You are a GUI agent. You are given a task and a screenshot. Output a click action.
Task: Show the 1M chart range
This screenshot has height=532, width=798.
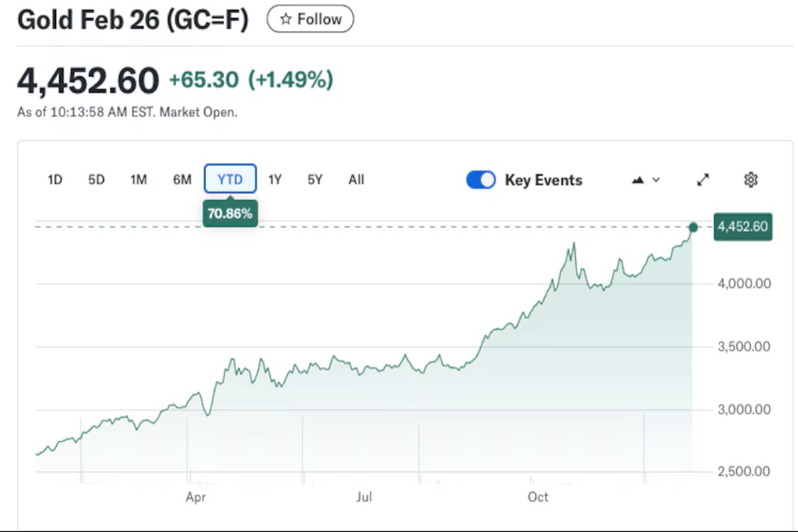[x=138, y=180]
